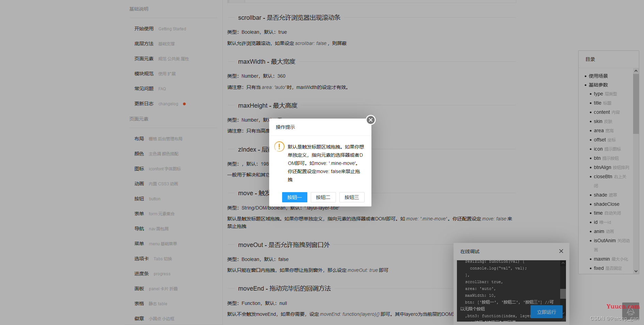The width and height of the screenshot is (644, 325).
Task: Open 选项卡 Tabs 切换 page
Action: 153,259
